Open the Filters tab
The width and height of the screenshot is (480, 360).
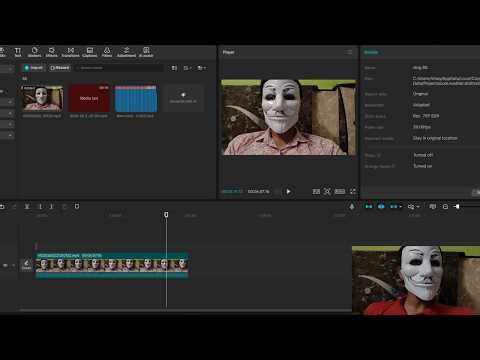107,52
